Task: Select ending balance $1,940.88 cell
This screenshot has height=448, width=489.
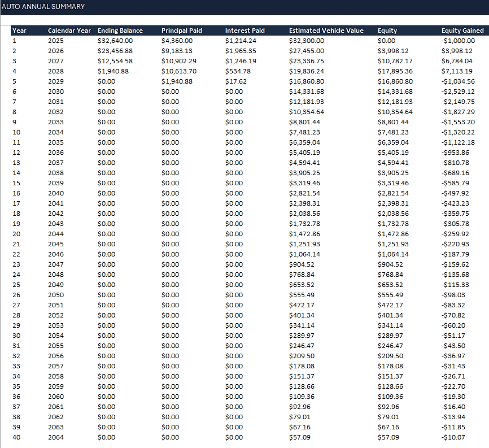Action: tap(113, 71)
